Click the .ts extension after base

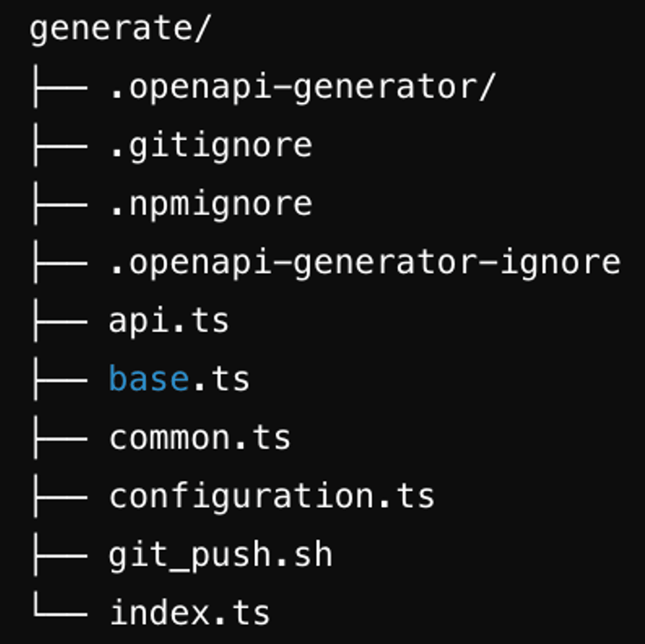pos(221,379)
